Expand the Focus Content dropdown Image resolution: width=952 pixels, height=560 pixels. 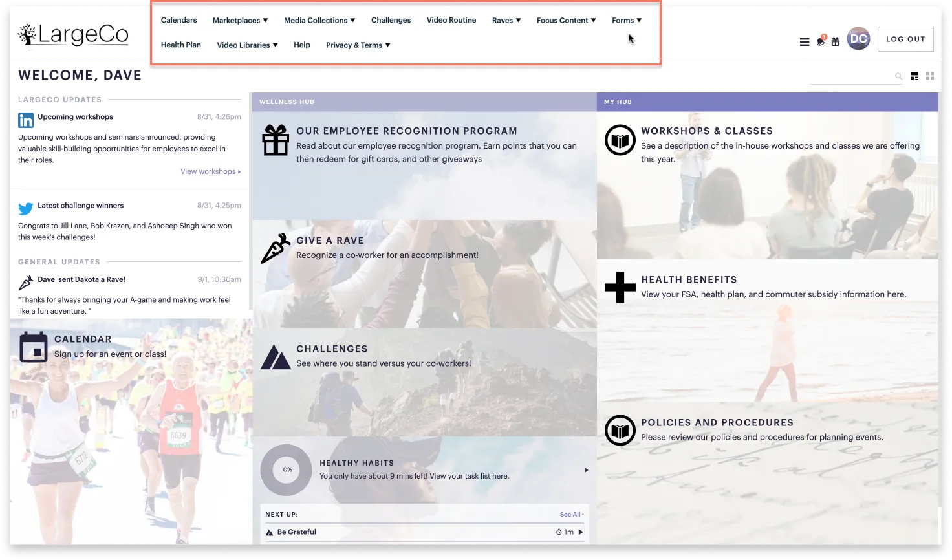pyautogui.click(x=567, y=21)
